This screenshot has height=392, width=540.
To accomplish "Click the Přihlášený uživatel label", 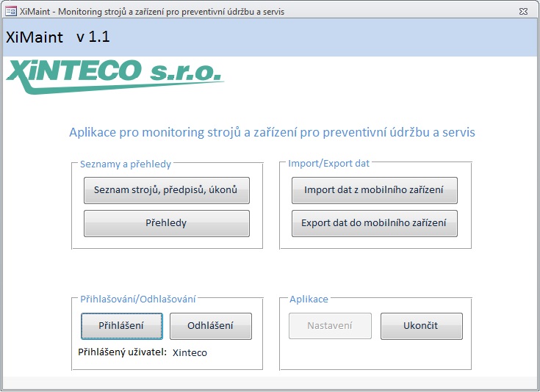I will (122, 352).
